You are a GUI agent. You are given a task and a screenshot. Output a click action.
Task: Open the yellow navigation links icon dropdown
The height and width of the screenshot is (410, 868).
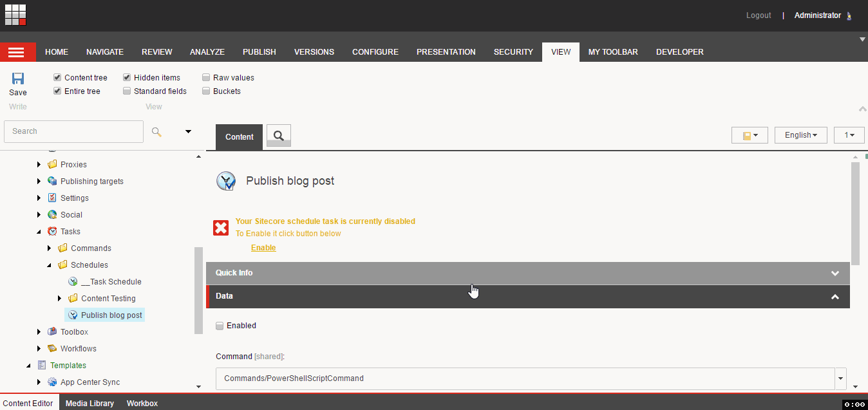pos(750,135)
